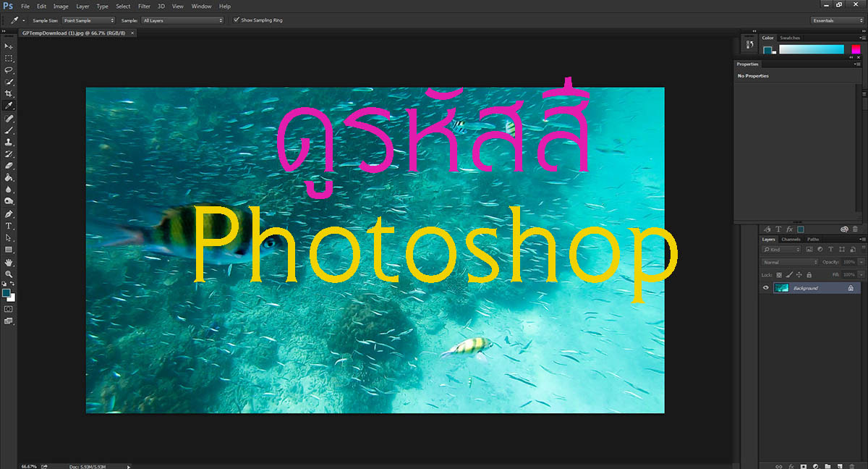Select the Path Selection tool
Viewport: 868px width, 469px height.
9,237
